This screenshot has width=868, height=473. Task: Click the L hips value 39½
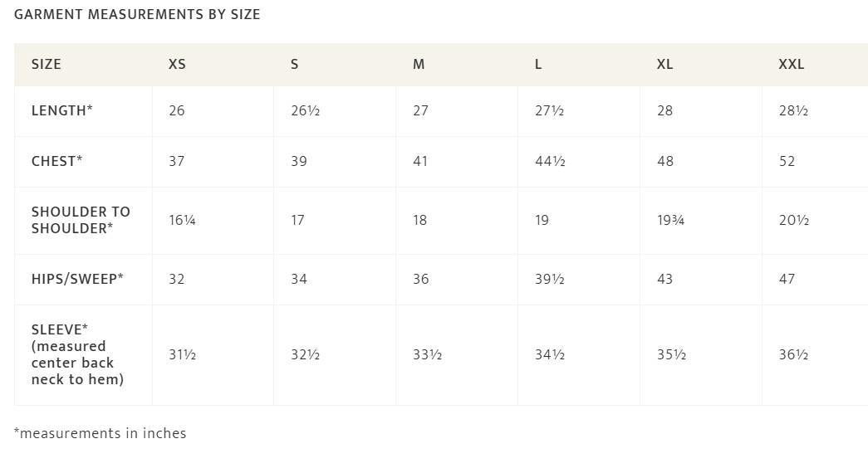(x=550, y=279)
